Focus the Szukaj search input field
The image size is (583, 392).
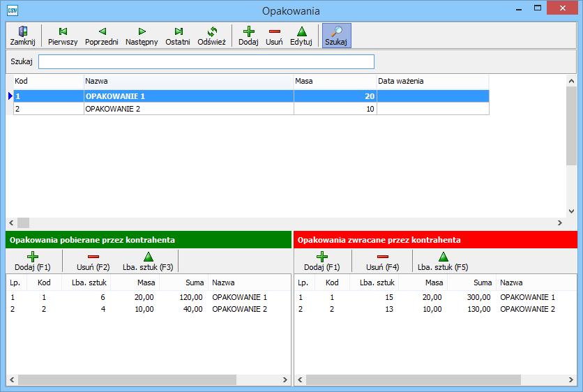coord(206,62)
